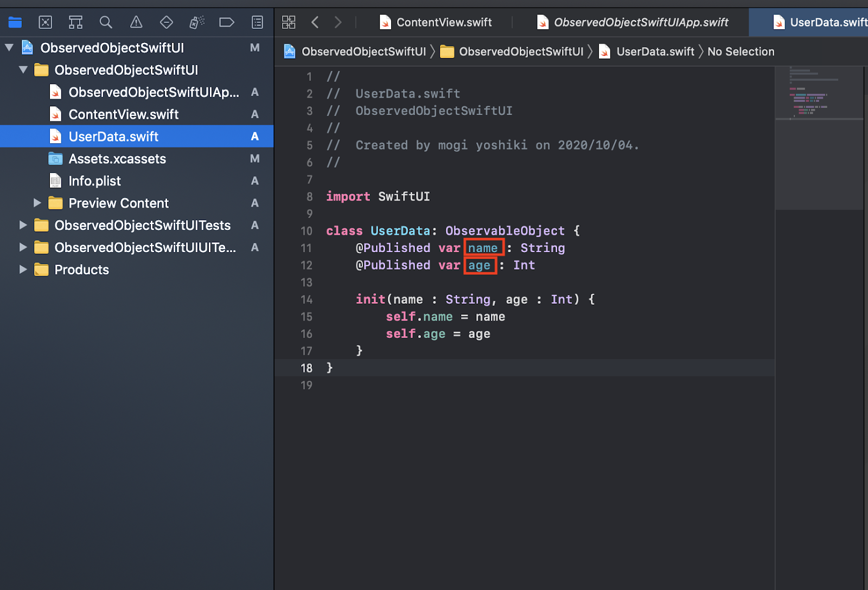
Task: Click 'age' property on line 12
Action: pyautogui.click(x=480, y=266)
